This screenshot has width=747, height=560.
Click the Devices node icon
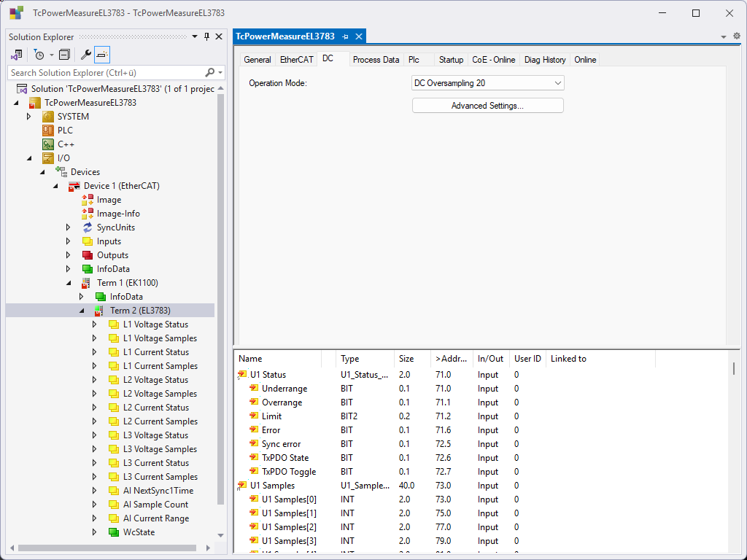pyautogui.click(x=61, y=172)
